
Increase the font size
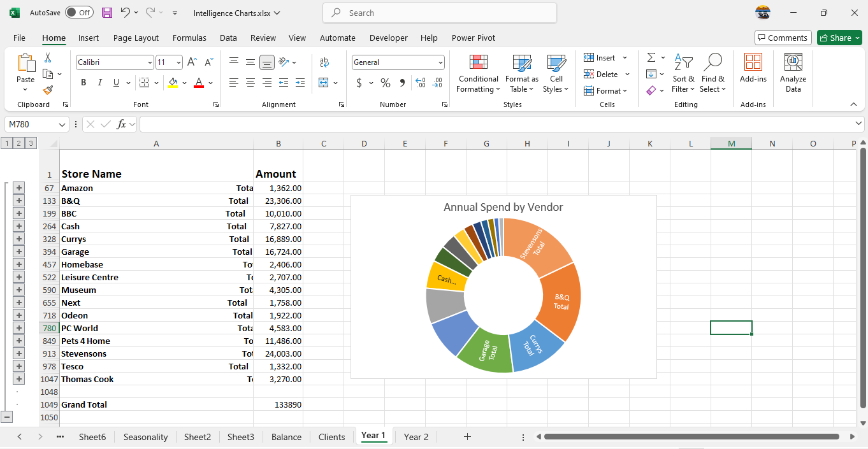pyautogui.click(x=192, y=62)
